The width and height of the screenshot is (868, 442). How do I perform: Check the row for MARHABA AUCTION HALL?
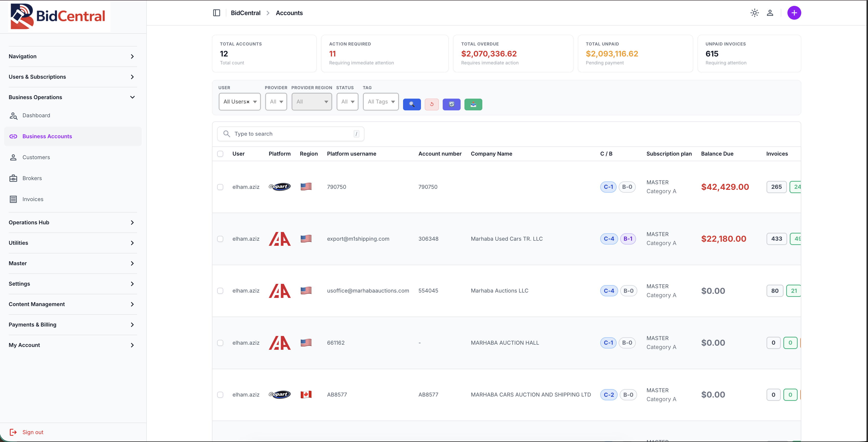click(220, 343)
